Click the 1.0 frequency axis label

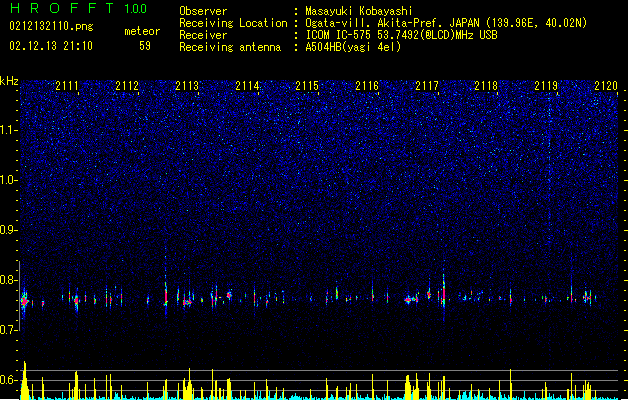[x=9, y=180]
